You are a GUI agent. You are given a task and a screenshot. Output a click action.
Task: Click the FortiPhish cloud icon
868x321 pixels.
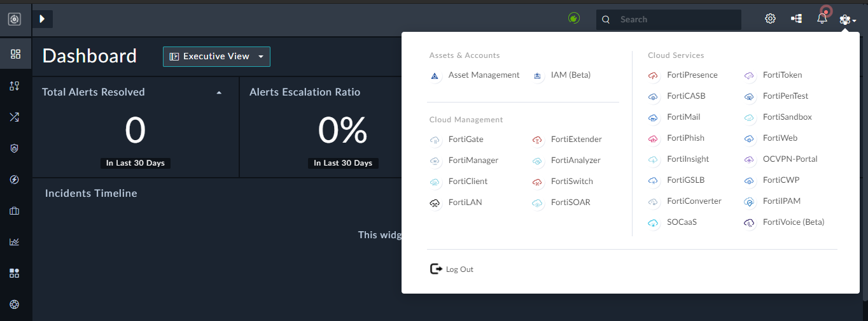click(x=653, y=139)
